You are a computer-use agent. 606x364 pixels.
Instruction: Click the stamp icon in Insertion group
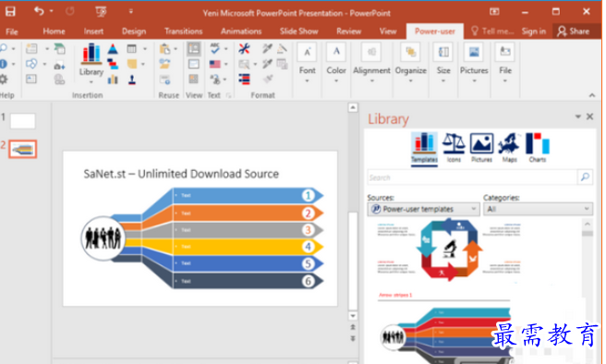tap(132, 79)
